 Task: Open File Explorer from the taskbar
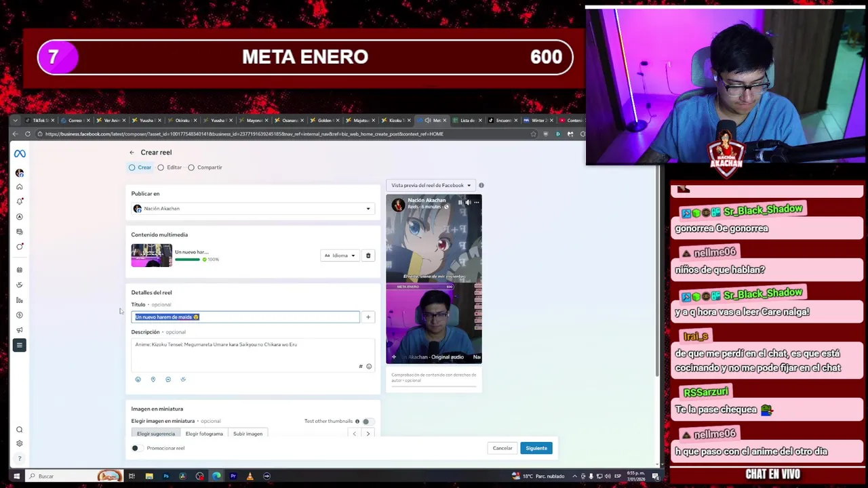tap(149, 476)
